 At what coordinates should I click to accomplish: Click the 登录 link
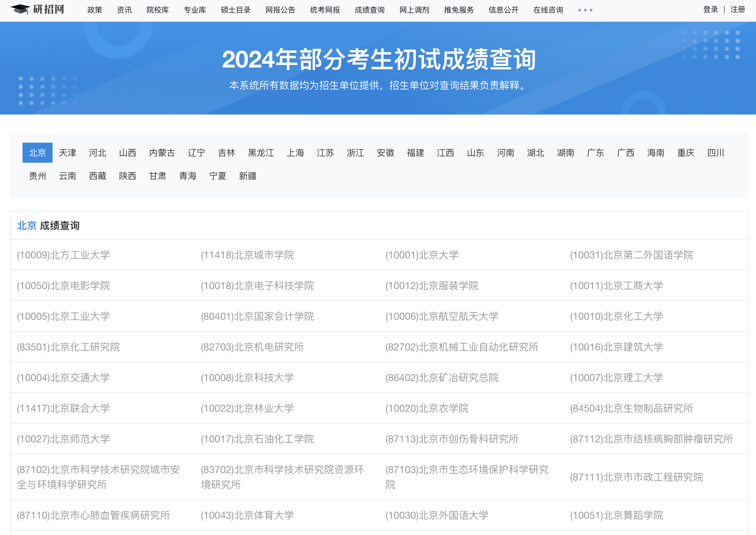click(710, 10)
